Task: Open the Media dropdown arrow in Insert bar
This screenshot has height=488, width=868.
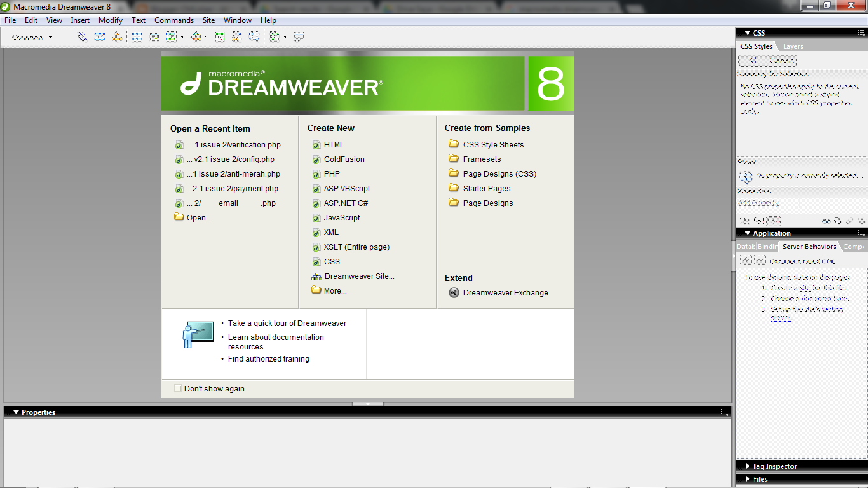Action: coord(207,37)
